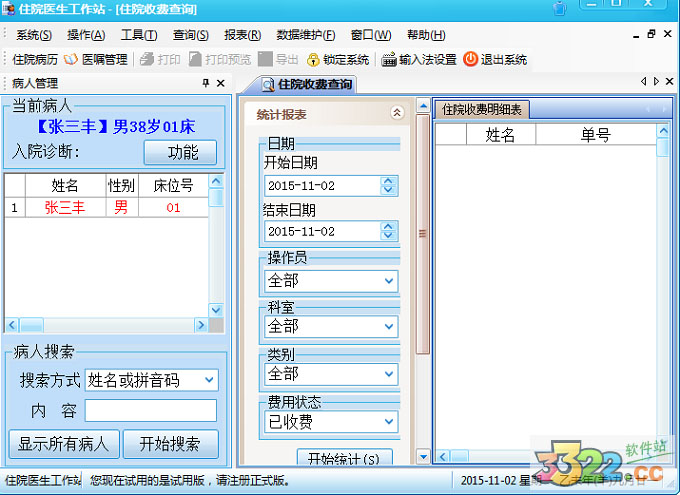Open the 科室 dropdown
Viewport: 680px width, 495px height.
[x=389, y=326]
